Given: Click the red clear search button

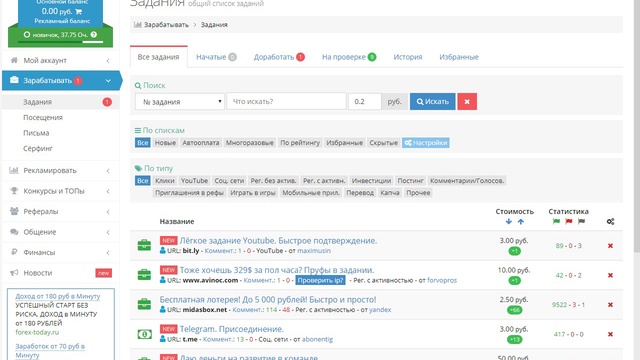Looking at the screenshot, I should click(467, 102).
